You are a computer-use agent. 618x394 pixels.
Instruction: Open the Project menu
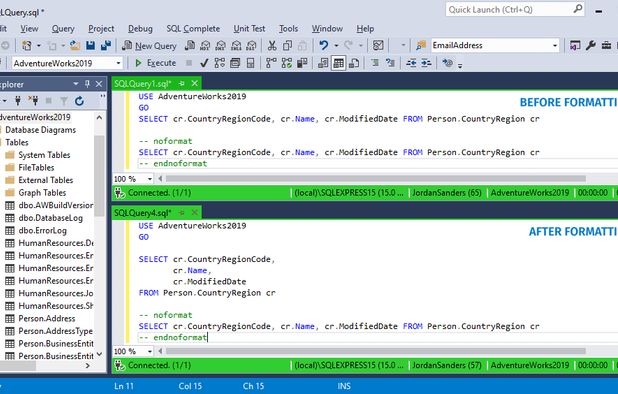101,29
